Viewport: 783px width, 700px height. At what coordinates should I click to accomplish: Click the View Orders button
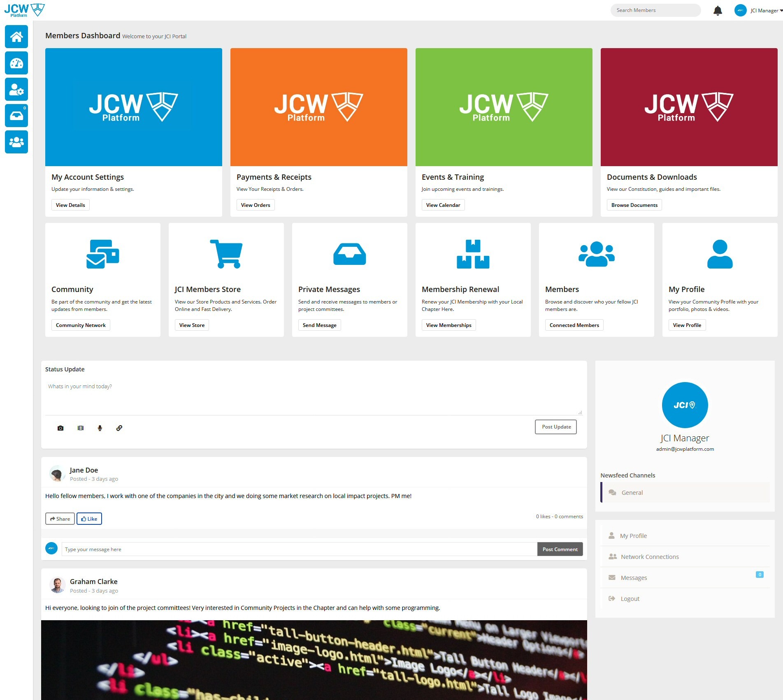click(x=256, y=205)
